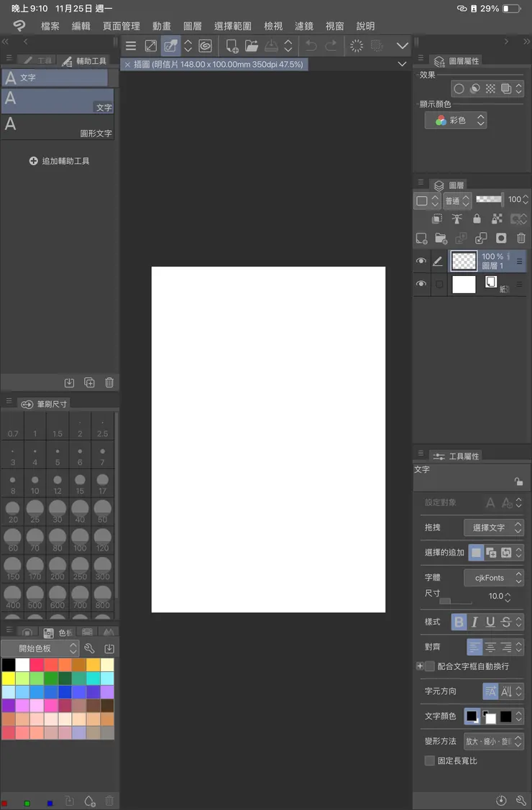Open the 選擇範圍 menu
Image resolution: width=532 pixels, height=810 pixels.
click(233, 26)
